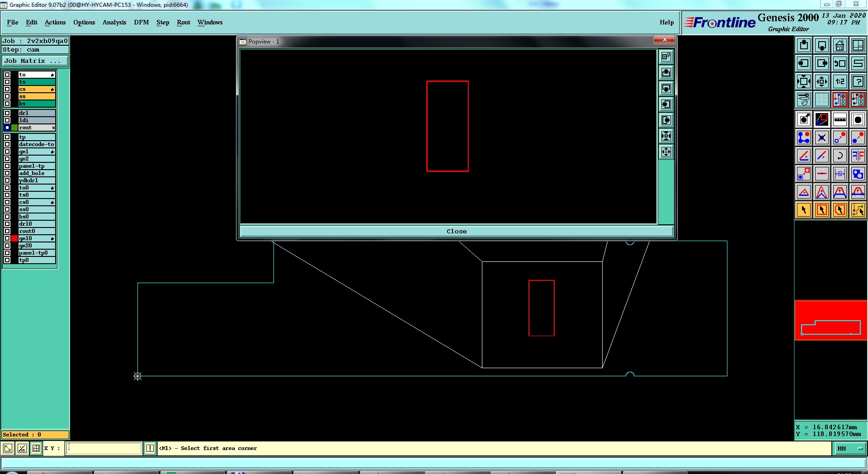Click the polygon area select tool
Viewport: 868px width, 474px height.
point(840,210)
